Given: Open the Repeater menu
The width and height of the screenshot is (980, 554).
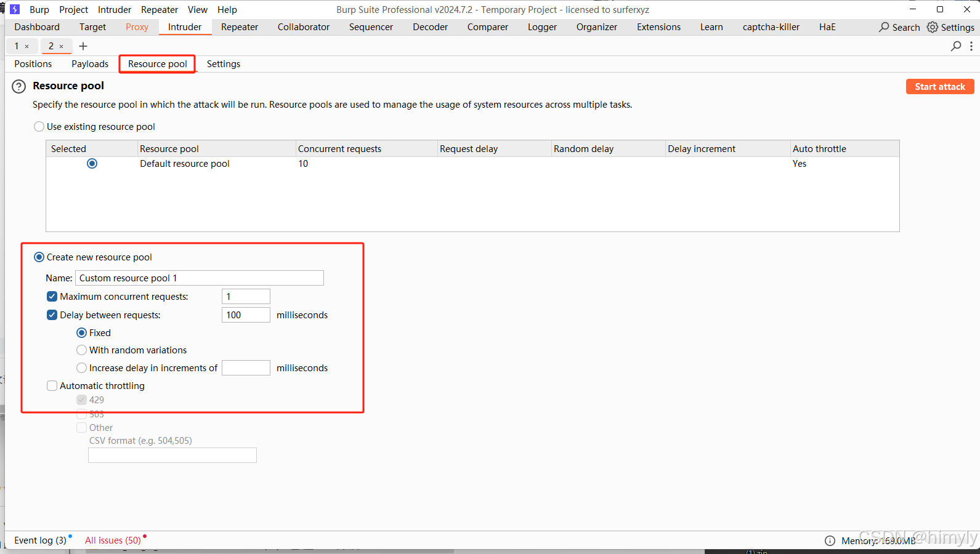Looking at the screenshot, I should pos(160,10).
